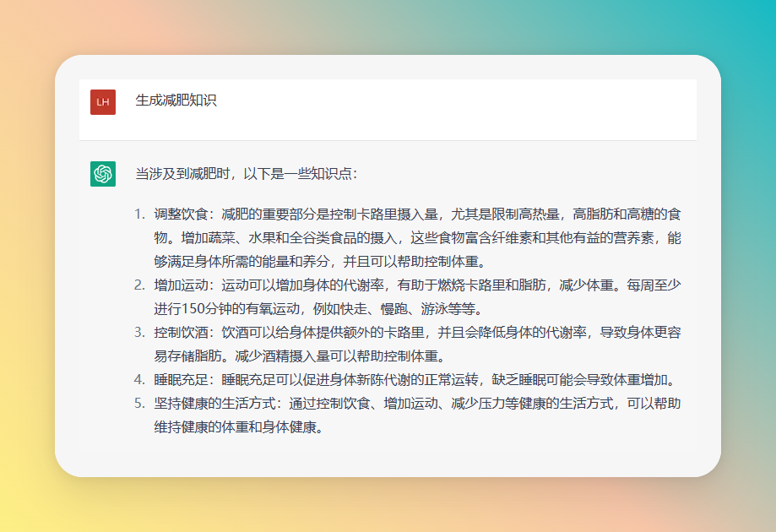
Task: Click the intro line 当涉及到减肥时
Action: point(246,174)
